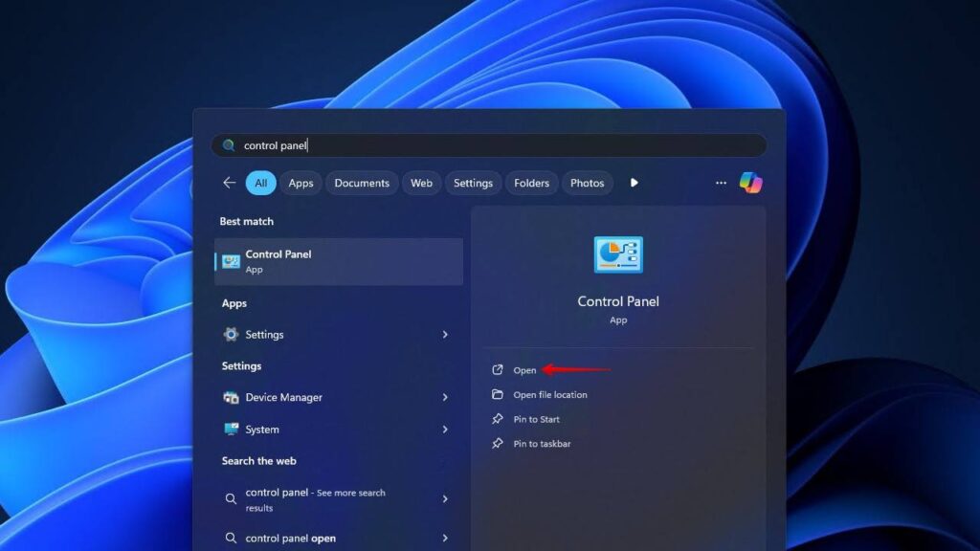This screenshot has width=980, height=551.
Task: Expand the System result chevron
Action: [445, 430]
